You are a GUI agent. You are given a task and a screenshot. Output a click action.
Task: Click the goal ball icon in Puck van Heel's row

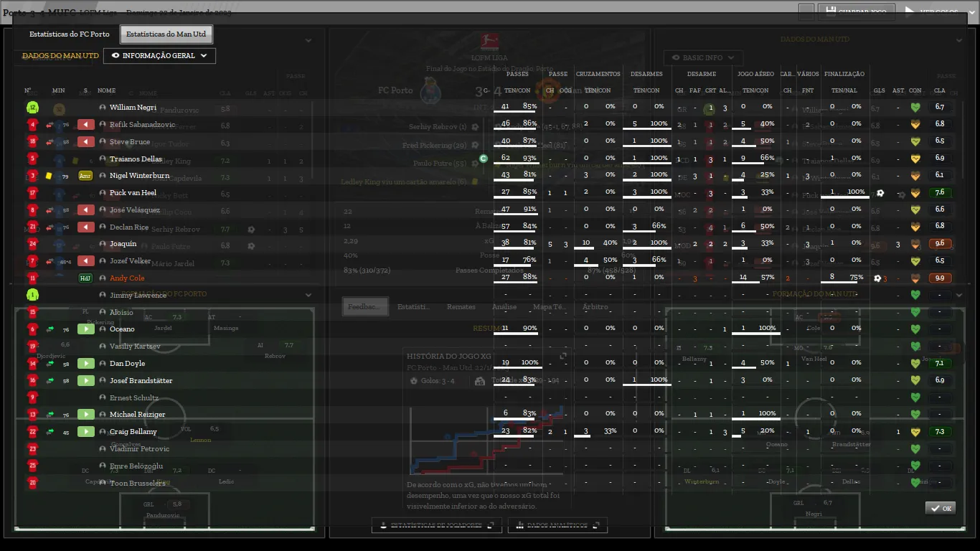point(880,193)
